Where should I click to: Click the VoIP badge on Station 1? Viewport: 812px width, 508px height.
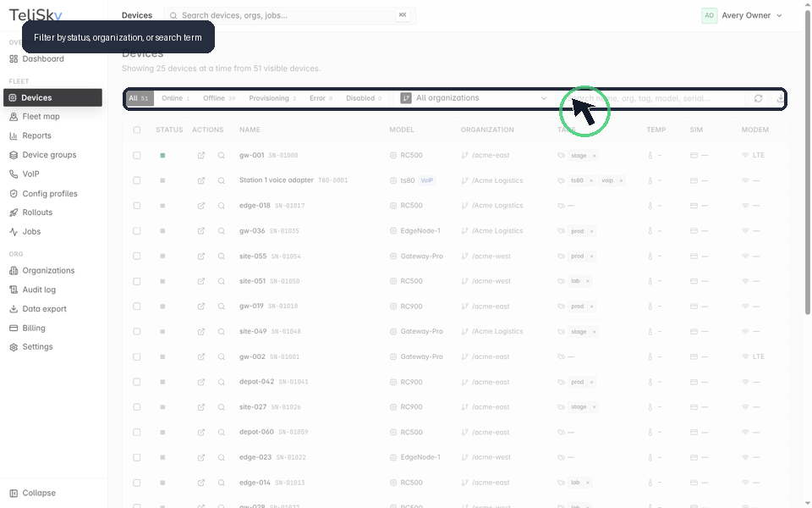[426, 180]
